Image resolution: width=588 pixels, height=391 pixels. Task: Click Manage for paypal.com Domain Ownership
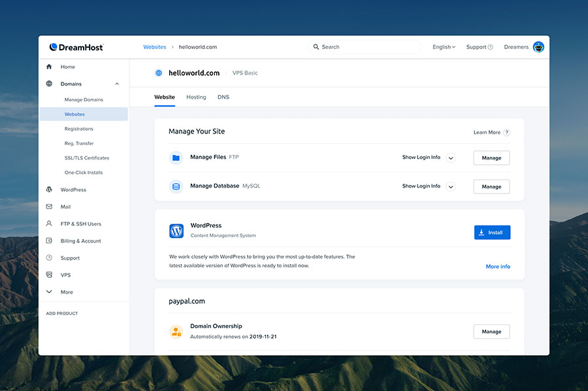[x=491, y=331]
